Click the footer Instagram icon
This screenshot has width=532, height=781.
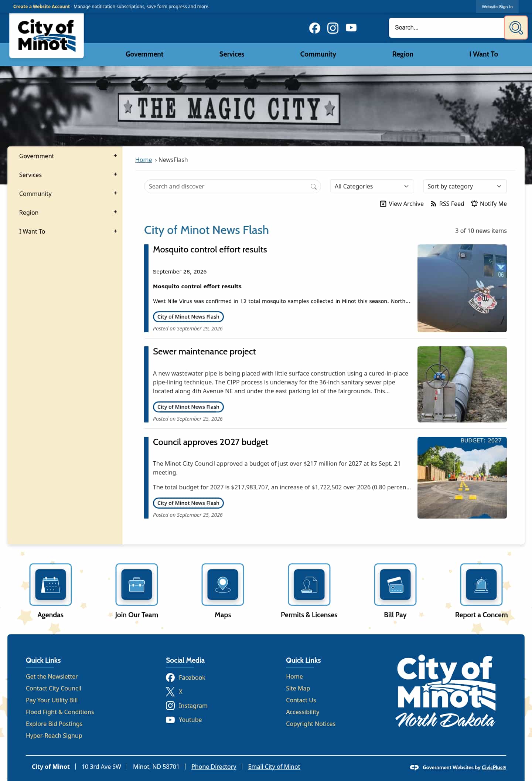(170, 706)
